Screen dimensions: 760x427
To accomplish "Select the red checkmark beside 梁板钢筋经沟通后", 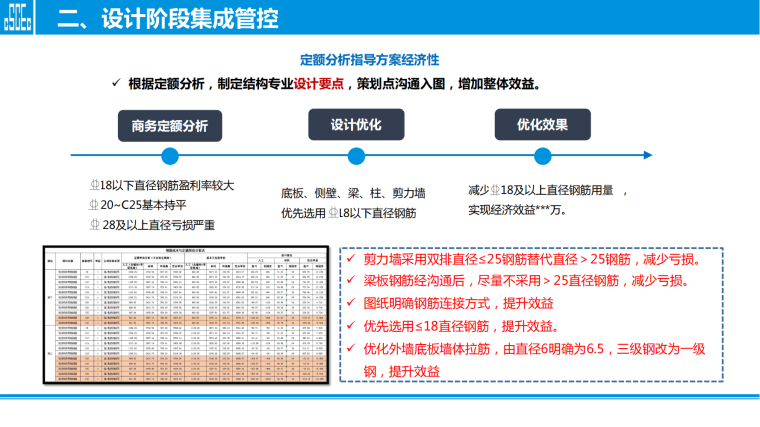I will click(x=348, y=282).
